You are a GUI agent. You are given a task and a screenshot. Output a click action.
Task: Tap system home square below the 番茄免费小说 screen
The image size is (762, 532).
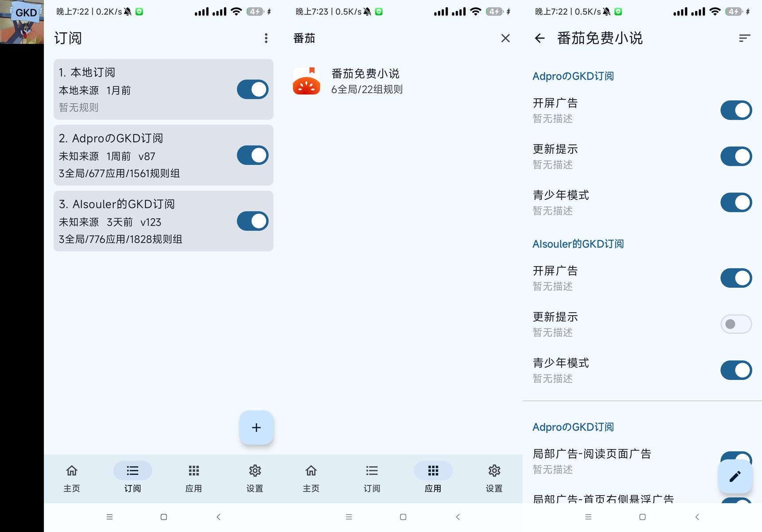pos(642,517)
